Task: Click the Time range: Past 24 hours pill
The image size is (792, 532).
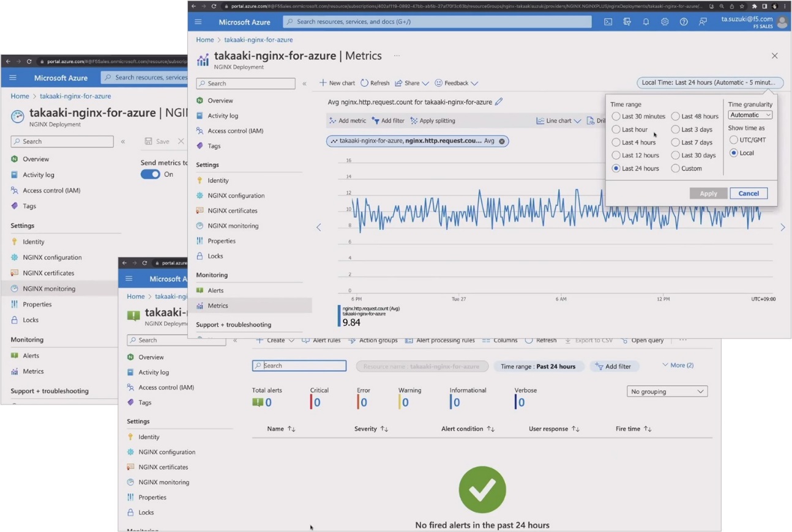Action: 538,366
